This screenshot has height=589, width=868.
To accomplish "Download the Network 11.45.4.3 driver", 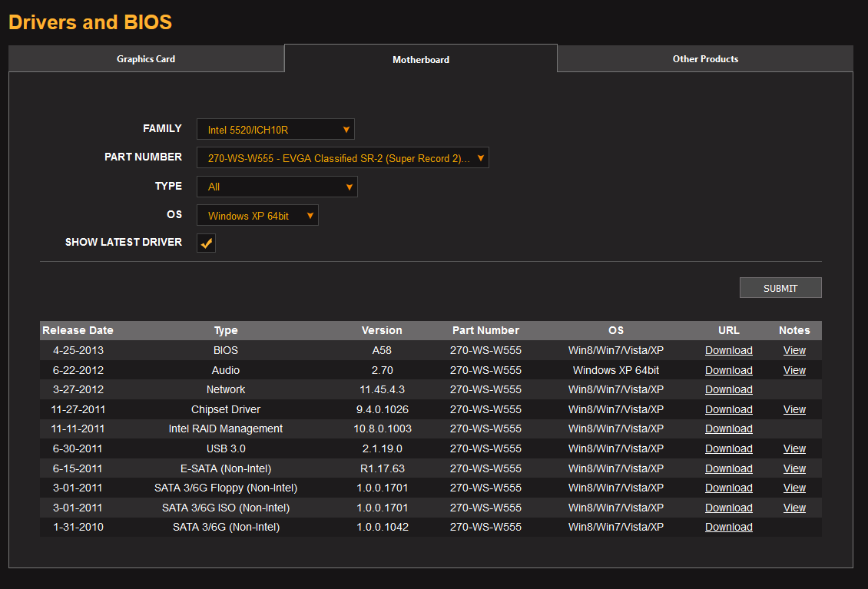I will click(x=728, y=389).
